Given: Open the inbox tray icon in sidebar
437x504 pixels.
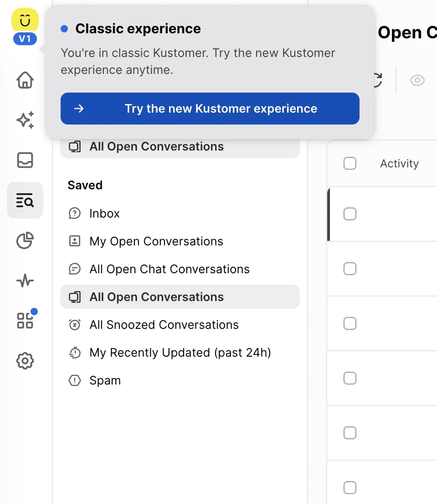Looking at the screenshot, I should click(x=25, y=160).
